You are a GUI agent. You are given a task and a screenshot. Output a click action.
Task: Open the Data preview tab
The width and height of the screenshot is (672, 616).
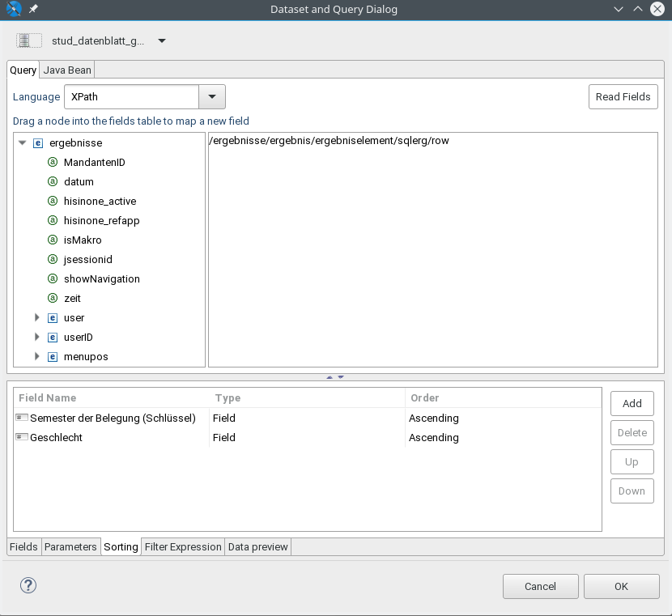tap(257, 546)
